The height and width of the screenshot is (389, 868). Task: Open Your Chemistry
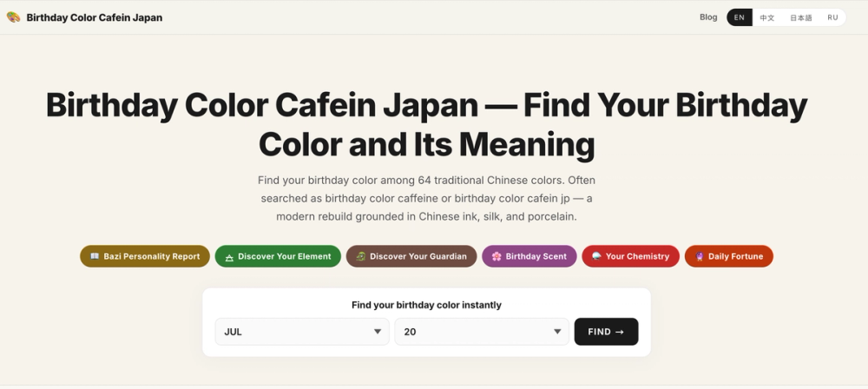(x=630, y=256)
